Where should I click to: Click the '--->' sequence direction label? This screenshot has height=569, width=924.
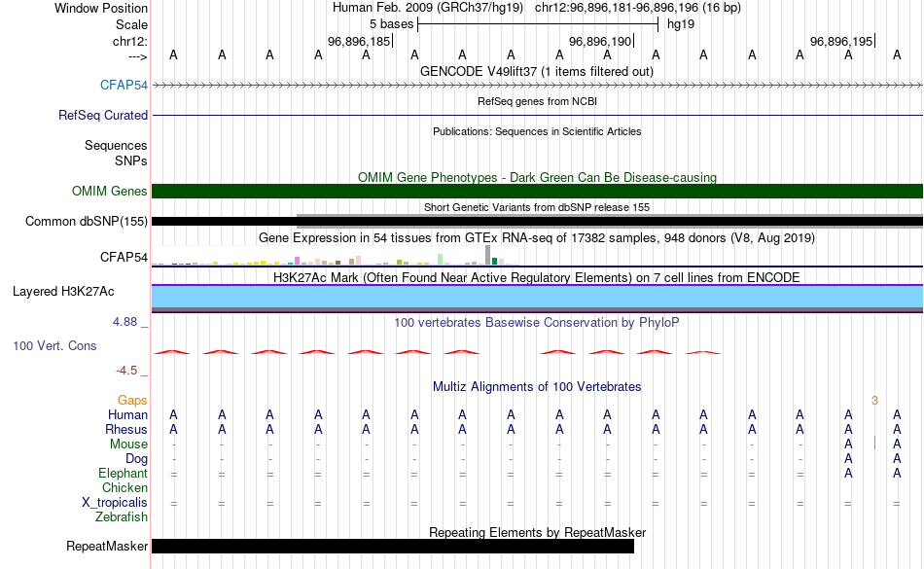pyautogui.click(x=138, y=56)
